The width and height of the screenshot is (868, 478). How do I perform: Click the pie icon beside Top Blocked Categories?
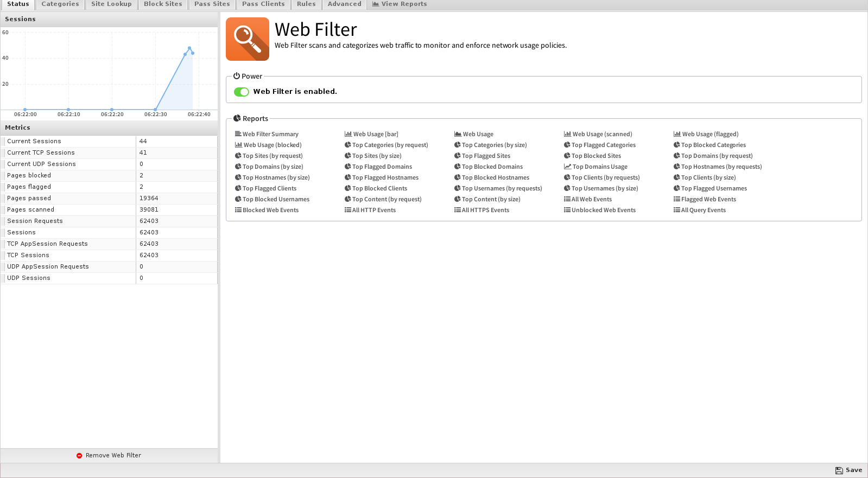(677, 145)
